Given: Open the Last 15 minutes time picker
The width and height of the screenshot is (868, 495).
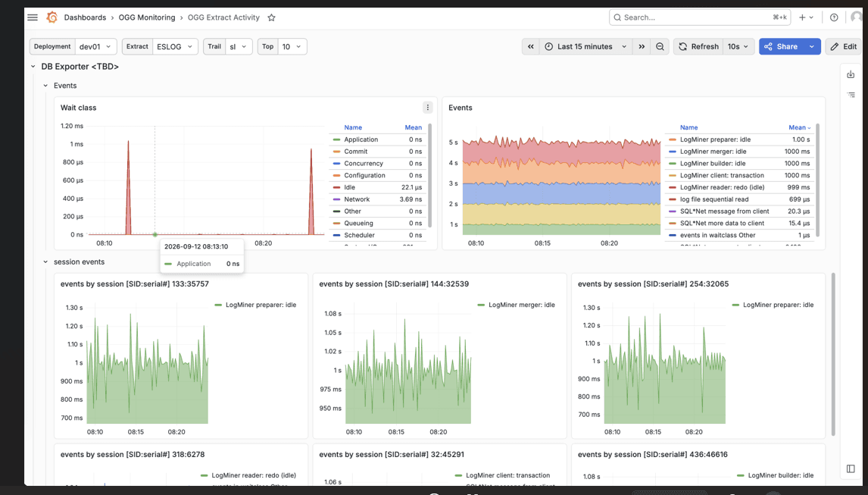Looking at the screenshot, I should pyautogui.click(x=585, y=46).
